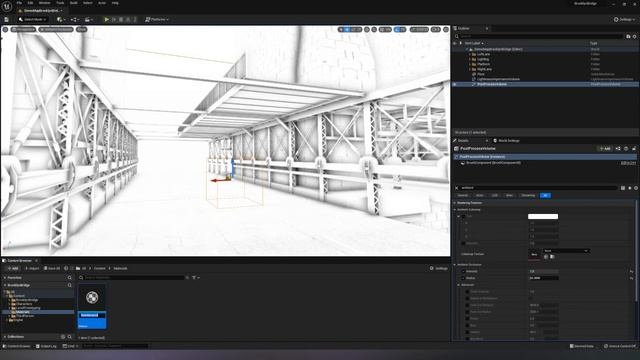Expand the LeftLane folder in Outliner

pos(470,54)
